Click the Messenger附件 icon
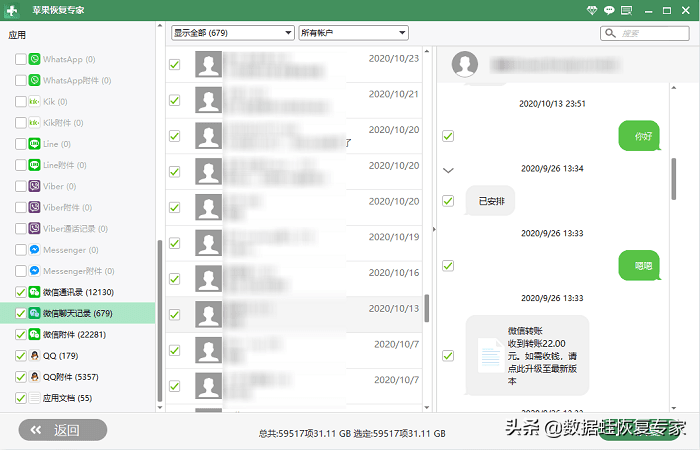Image resolution: width=700 pixels, height=450 pixels. (x=34, y=271)
